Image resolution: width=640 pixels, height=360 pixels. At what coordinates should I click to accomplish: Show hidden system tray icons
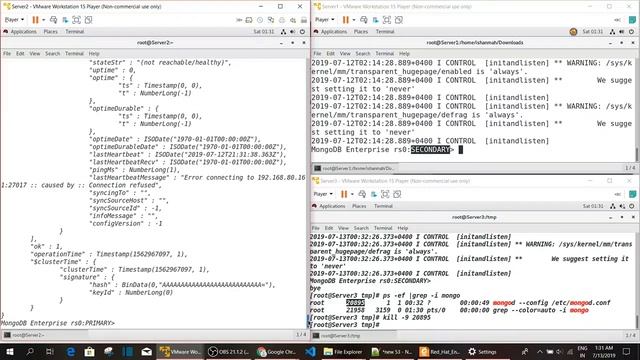coord(540,351)
